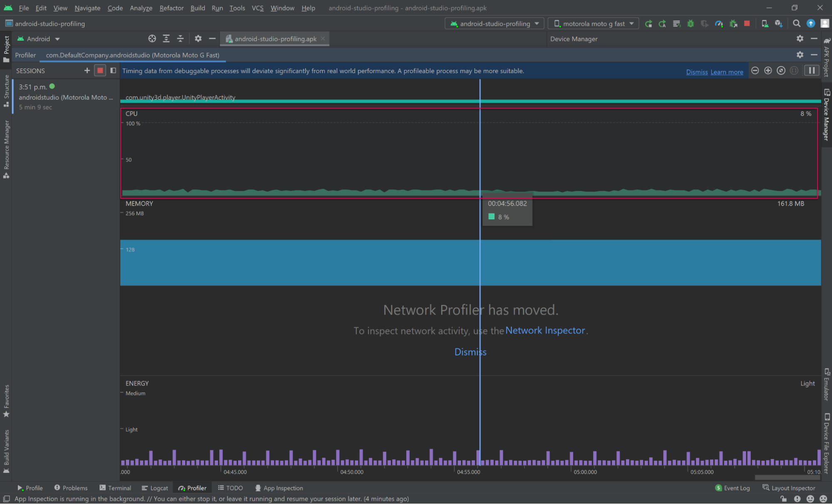This screenshot has width=832, height=504.
Task: Zoom out the profiler timeline
Action: (755, 71)
